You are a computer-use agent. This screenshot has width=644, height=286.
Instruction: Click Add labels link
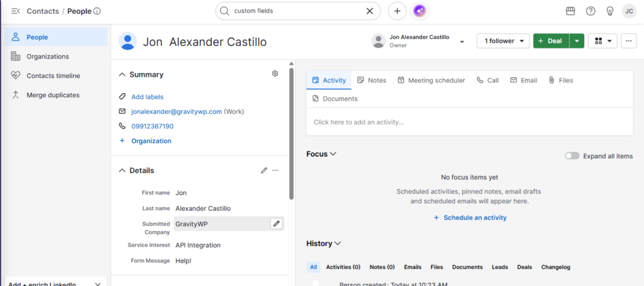pyautogui.click(x=147, y=97)
